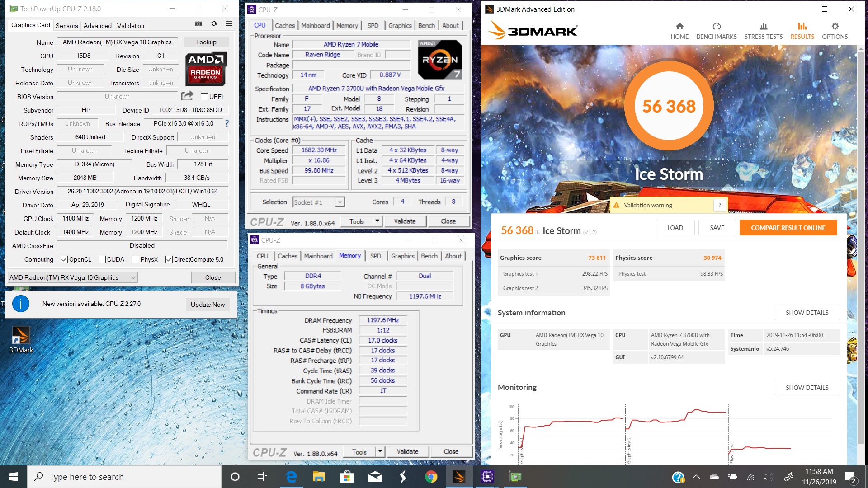Image resolution: width=868 pixels, height=488 pixels.
Task: Open 3DMark Stress Tests section
Action: click(x=763, y=31)
